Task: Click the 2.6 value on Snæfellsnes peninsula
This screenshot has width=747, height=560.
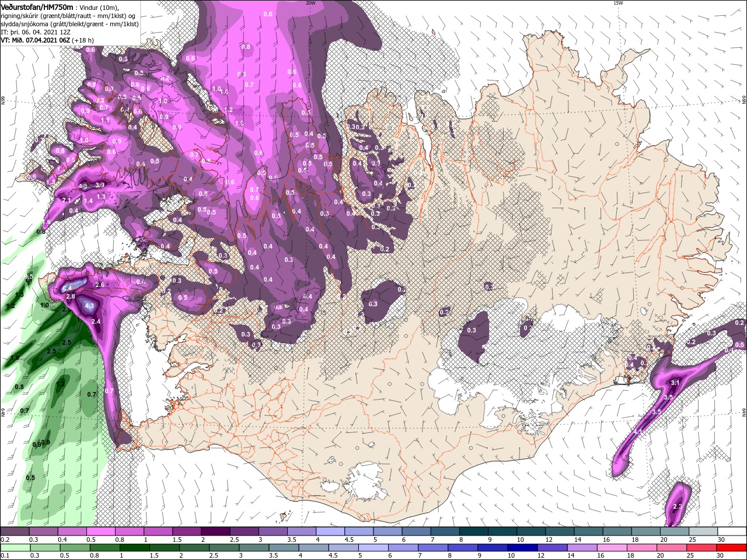Action: (x=99, y=285)
